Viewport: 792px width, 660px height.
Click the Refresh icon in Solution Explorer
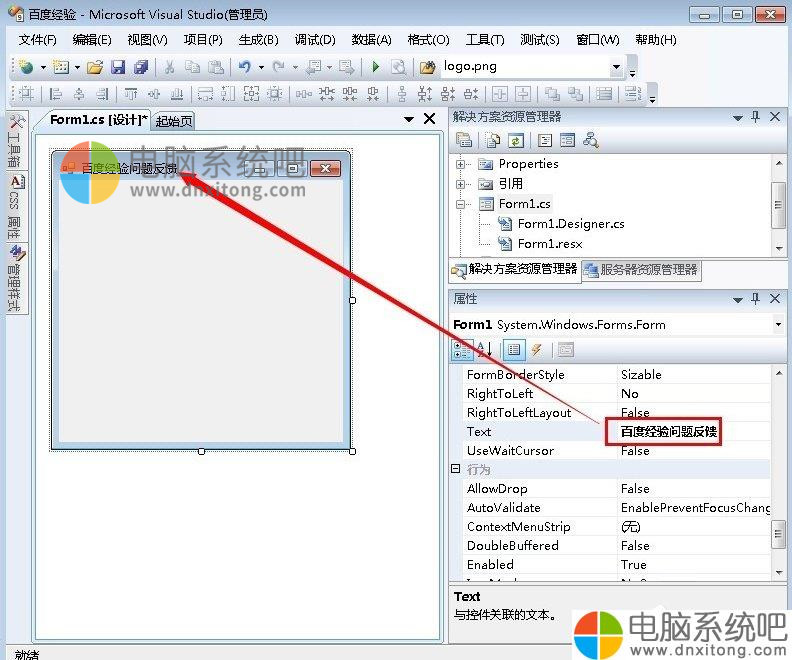tap(516, 140)
